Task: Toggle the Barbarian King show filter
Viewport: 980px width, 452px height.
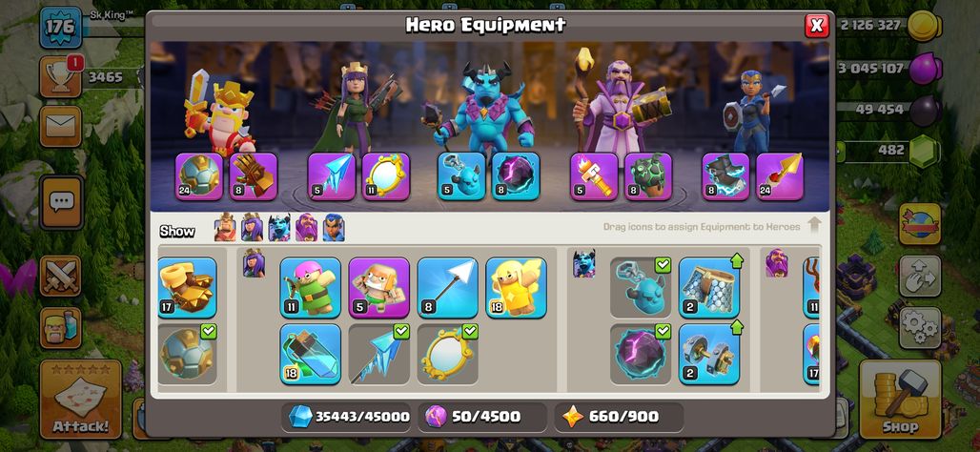Action: [x=225, y=228]
